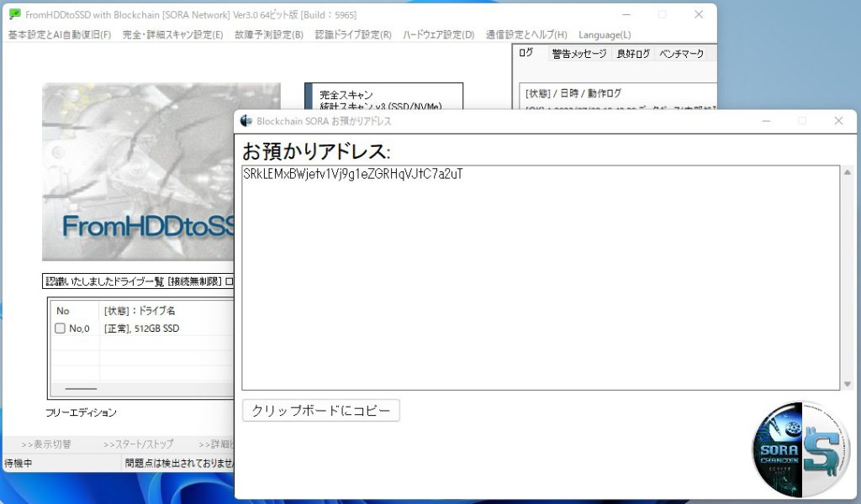Click the >>表示切替 button
Viewport: 861px width, 504px height.
point(46,444)
